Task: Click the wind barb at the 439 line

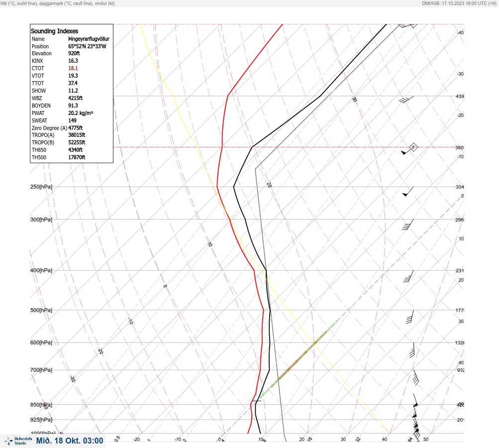Action: point(406,100)
